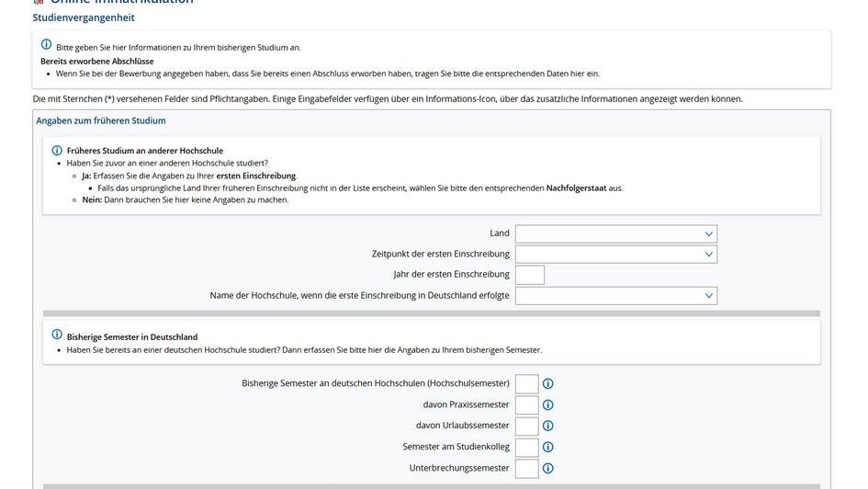Image resolution: width=868 pixels, height=489 pixels.
Task: Focus the Bisherige Semester an deutschen Hochschulen field
Action: tap(526, 384)
